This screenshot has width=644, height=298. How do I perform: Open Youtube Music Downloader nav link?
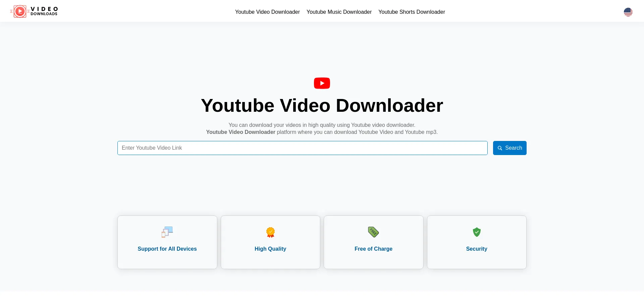[x=339, y=12]
